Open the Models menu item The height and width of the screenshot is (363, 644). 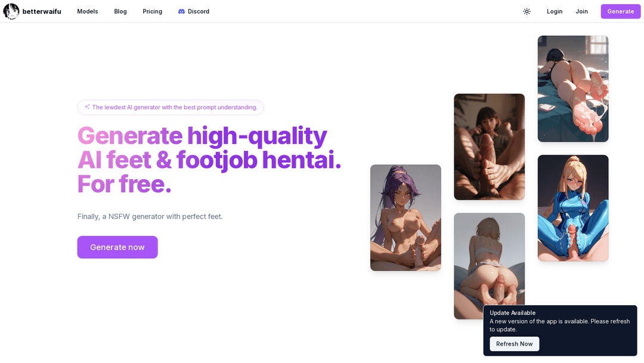[x=88, y=11]
